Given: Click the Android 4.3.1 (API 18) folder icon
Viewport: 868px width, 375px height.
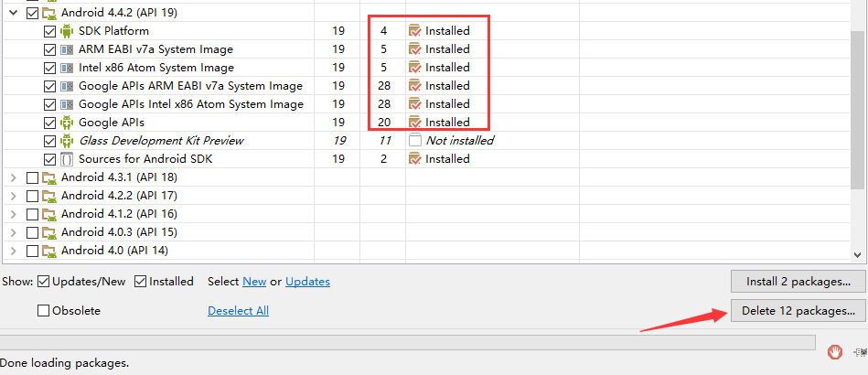Looking at the screenshot, I should pos(49,178).
